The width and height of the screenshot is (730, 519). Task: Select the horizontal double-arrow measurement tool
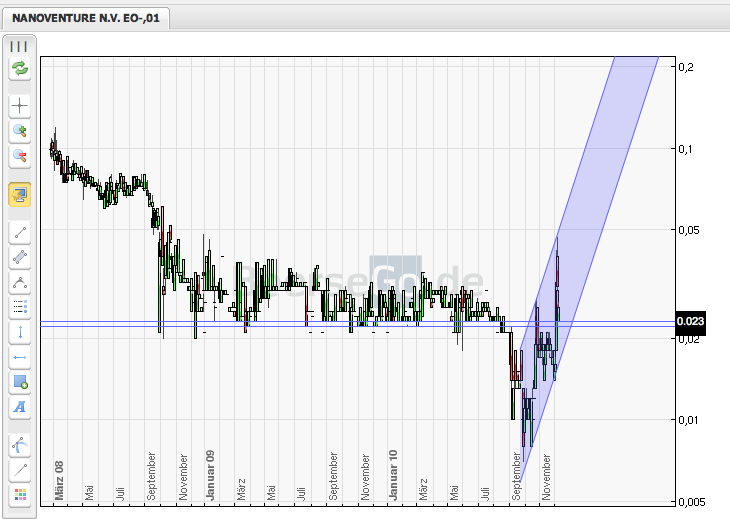20,357
